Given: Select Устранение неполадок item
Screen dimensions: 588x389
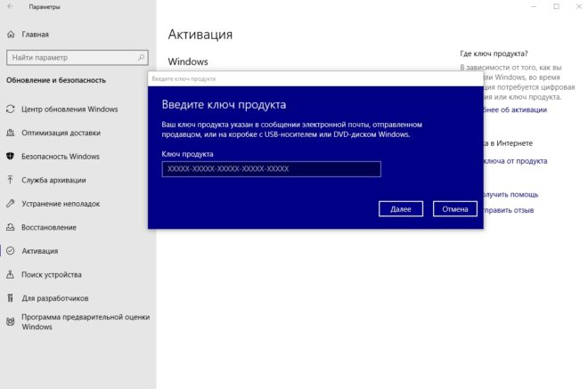Looking at the screenshot, I should point(61,204).
